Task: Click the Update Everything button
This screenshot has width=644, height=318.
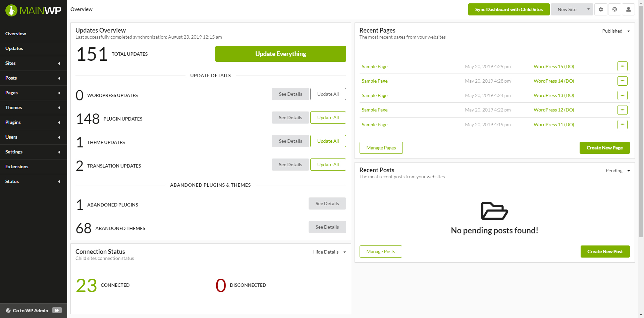Action: (280, 54)
